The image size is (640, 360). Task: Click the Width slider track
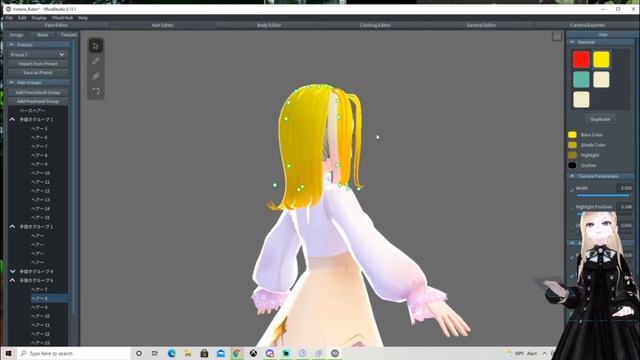click(x=603, y=196)
